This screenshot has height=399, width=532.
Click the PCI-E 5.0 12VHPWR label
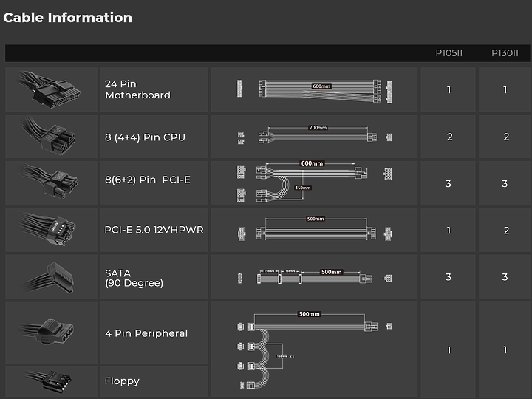[154, 230]
